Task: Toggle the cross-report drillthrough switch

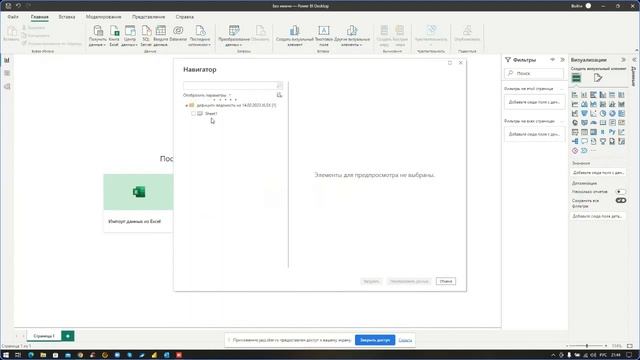Action: click(x=620, y=191)
